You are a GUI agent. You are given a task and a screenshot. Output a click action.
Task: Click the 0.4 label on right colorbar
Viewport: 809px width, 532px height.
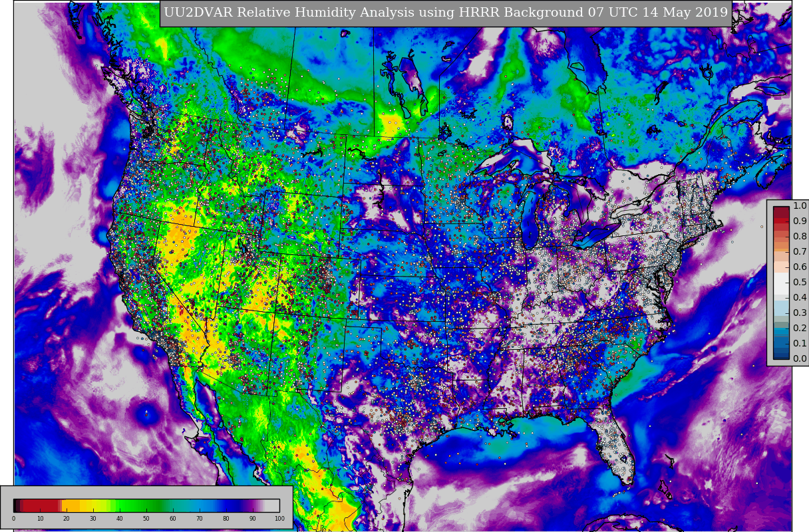(x=800, y=298)
